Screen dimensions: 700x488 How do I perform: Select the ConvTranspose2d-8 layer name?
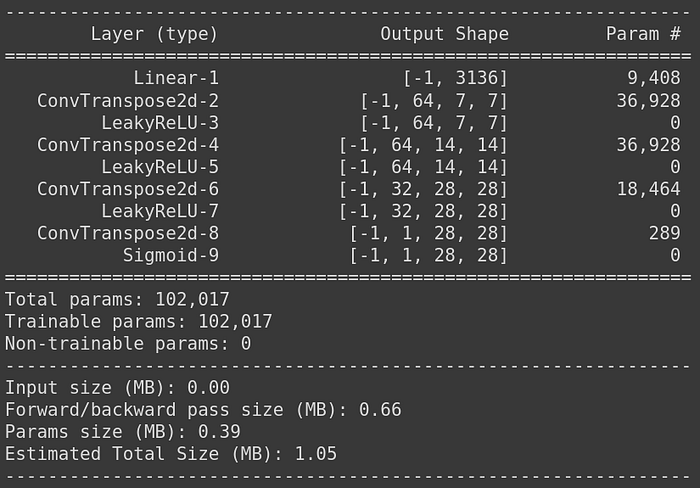pyautogui.click(x=128, y=233)
